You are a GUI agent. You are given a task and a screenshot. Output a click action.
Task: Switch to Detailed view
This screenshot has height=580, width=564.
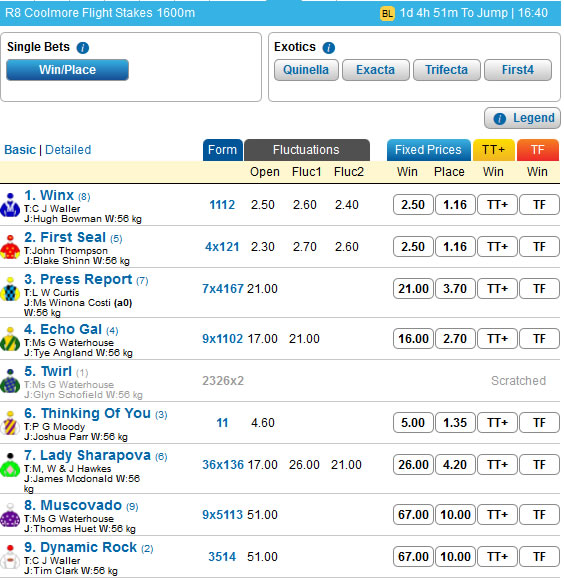click(68, 150)
